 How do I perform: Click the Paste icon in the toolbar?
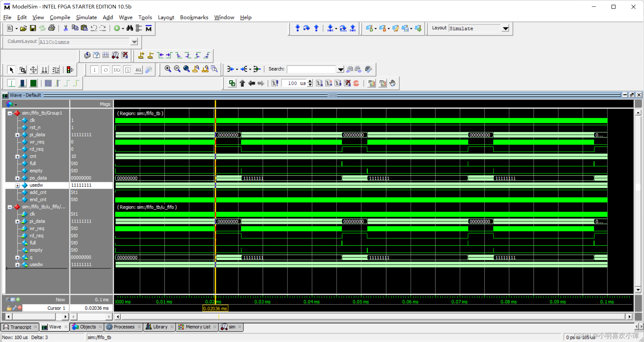84,28
